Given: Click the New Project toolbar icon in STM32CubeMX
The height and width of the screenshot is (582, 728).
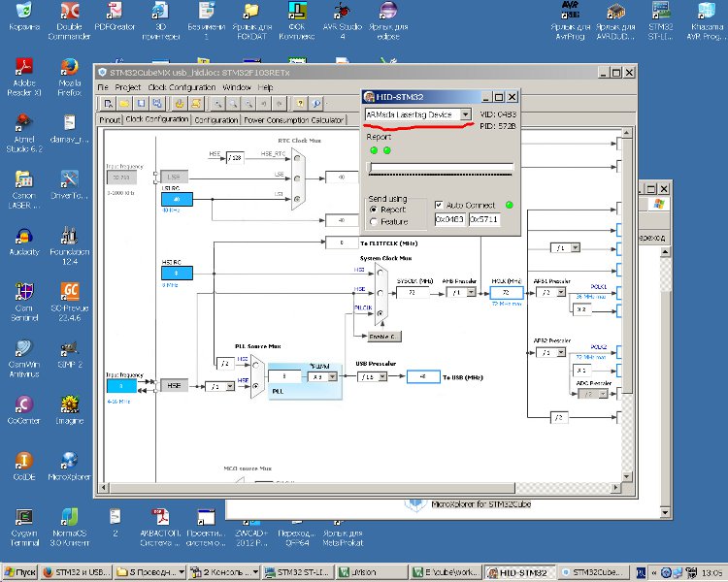Looking at the screenshot, I should click(x=108, y=103).
